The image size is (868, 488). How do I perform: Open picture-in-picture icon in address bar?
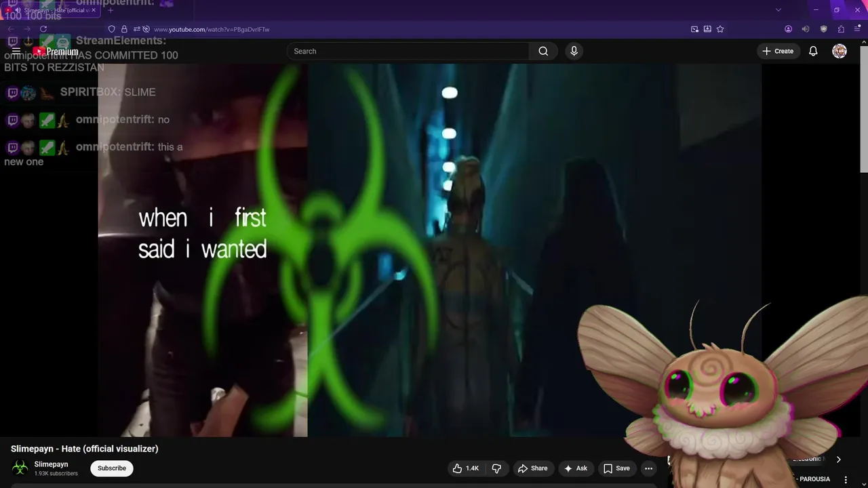tap(694, 29)
